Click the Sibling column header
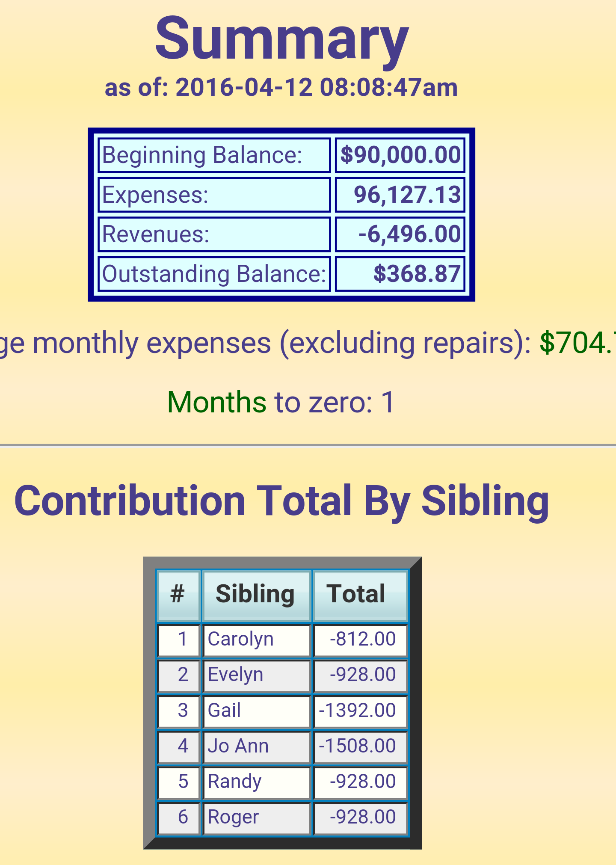This screenshot has width=616, height=865. [256, 595]
